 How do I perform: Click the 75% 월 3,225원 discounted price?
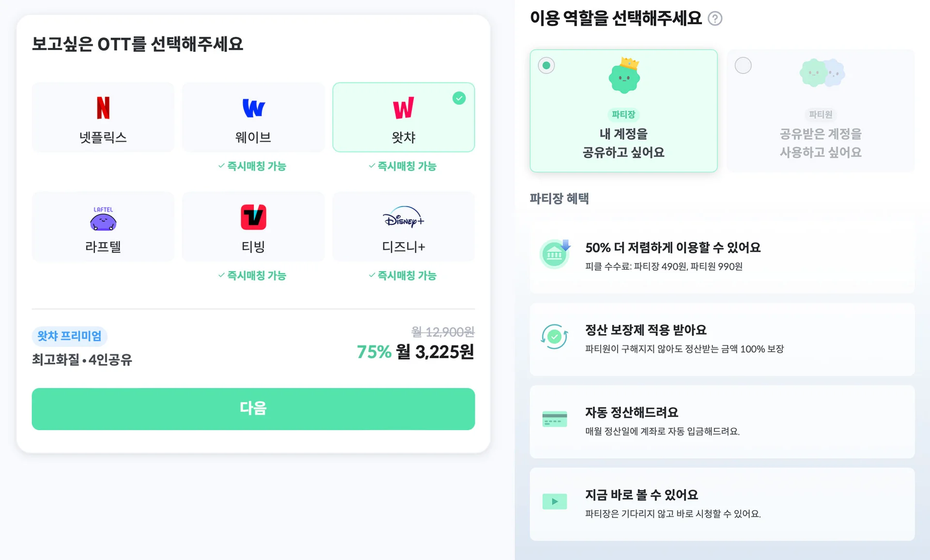415,353
